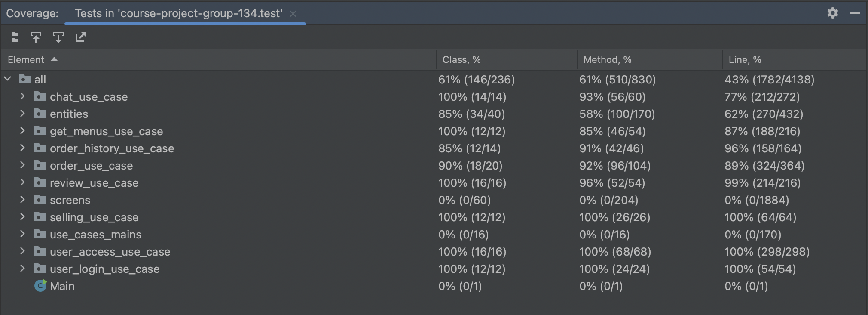The height and width of the screenshot is (315, 868).
Task: Sort by the Class, % column header
Action: click(462, 59)
